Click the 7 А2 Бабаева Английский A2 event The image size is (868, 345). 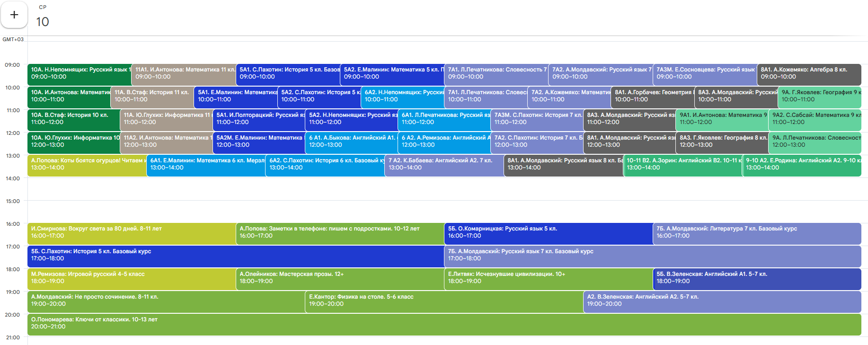tap(443, 164)
